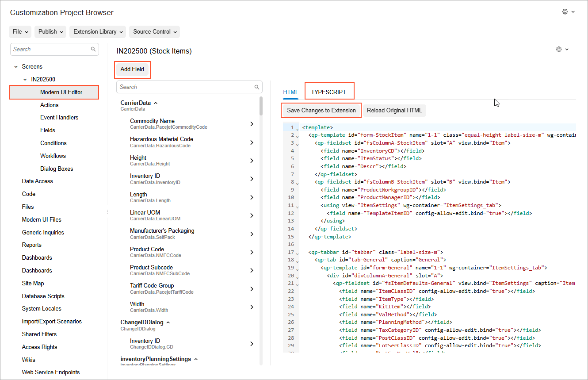Open Code section
The width and height of the screenshot is (588, 380).
click(x=29, y=194)
